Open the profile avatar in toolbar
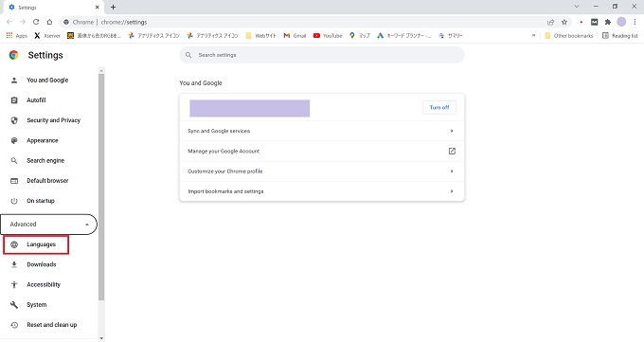The image size is (644, 342). click(x=621, y=22)
